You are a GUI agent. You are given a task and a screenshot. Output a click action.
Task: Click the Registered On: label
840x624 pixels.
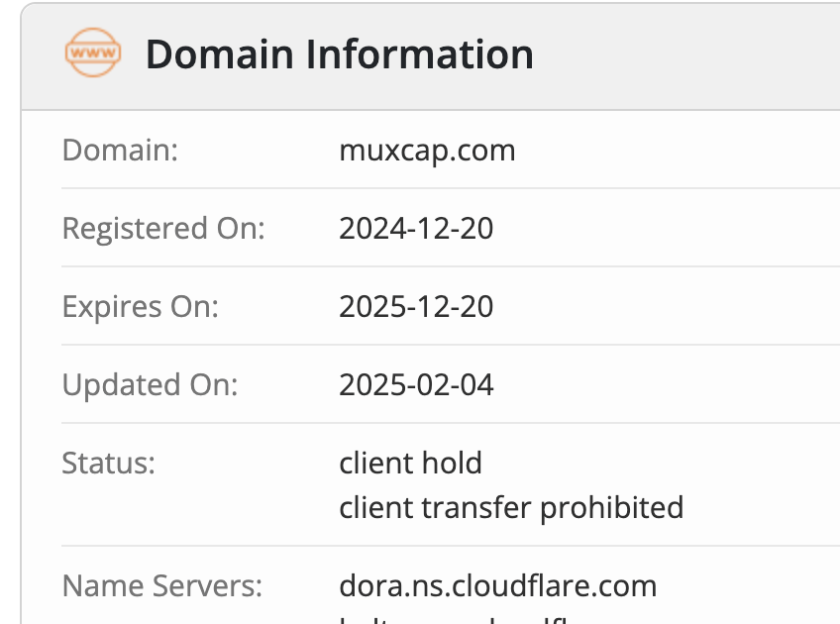pos(163,229)
